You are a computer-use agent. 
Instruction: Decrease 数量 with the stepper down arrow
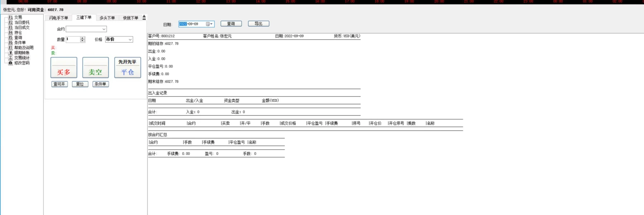(x=82, y=41)
